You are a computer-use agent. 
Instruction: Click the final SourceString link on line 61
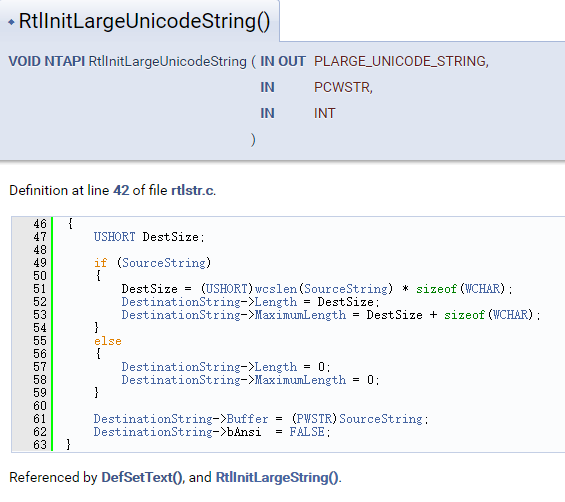pos(381,419)
